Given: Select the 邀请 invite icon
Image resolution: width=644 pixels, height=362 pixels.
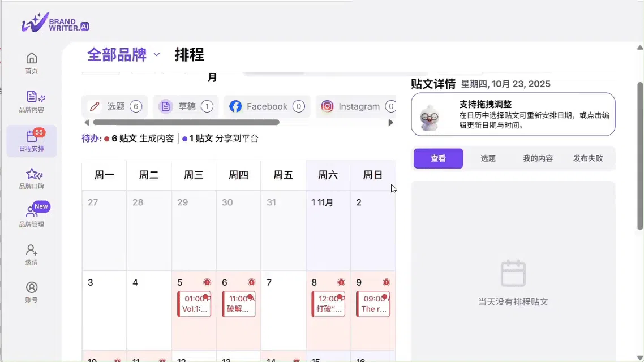Looking at the screenshot, I should (32, 253).
